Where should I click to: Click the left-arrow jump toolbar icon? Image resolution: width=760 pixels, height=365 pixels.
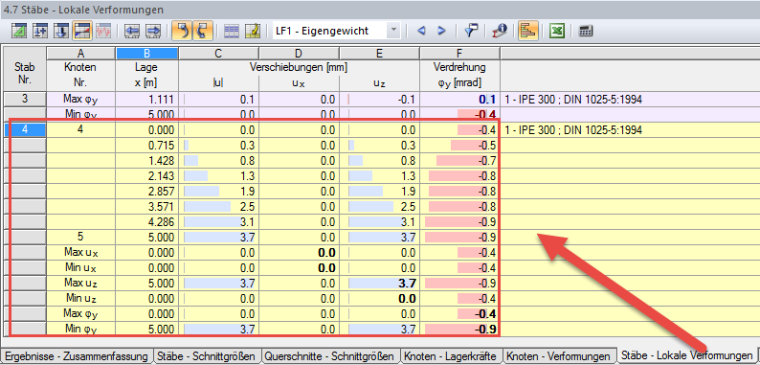[132, 31]
